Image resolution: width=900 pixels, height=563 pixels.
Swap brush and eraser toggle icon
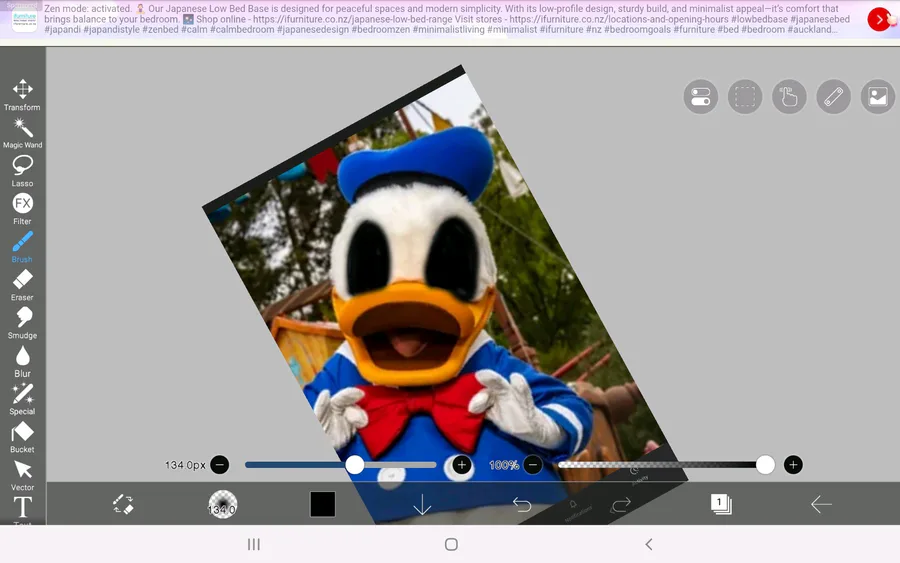pyautogui.click(x=123, y=504)
